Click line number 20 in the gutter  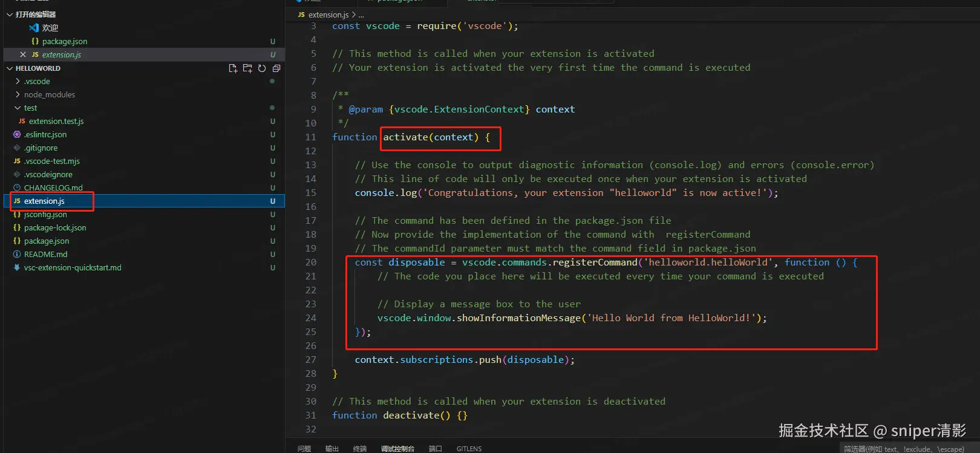(x=310, y=262)
